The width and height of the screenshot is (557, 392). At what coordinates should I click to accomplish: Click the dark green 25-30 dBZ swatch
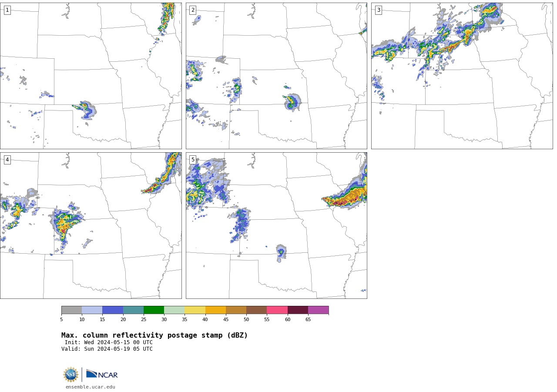coord(154,310)
